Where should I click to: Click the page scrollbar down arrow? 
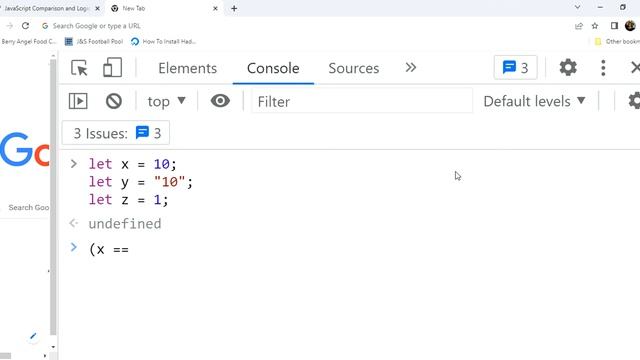click(x=53, y=347)
